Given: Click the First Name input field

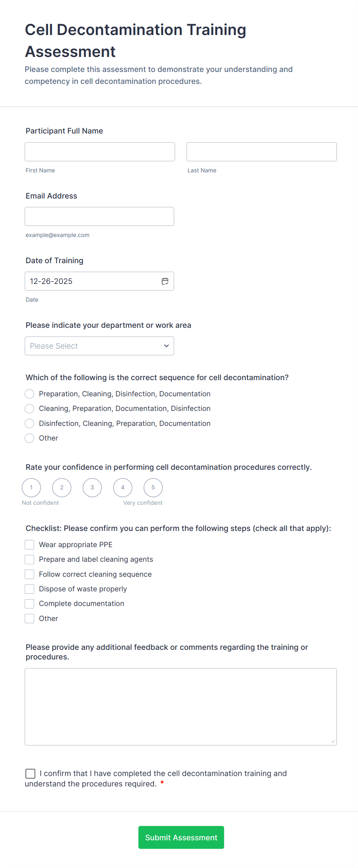Looking at the screenshot, I should pos(100,152).
